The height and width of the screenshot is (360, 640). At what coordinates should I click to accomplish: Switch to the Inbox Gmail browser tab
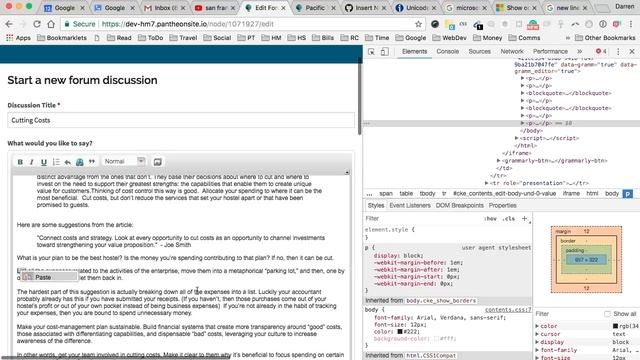click(x=165, y=8)
